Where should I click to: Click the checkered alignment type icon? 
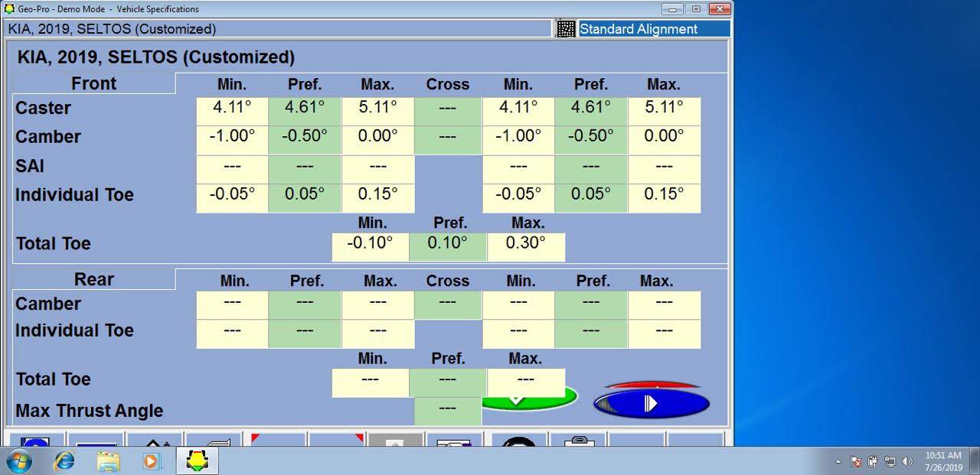tap(566, 29)
